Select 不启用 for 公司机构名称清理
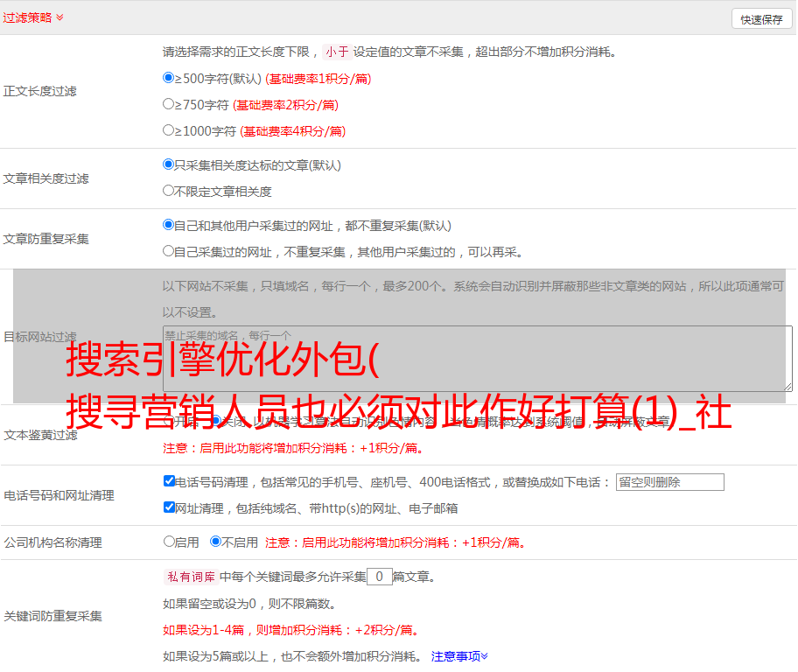The width and height of the screenshot is (798, 672). [x=215, y=542]
